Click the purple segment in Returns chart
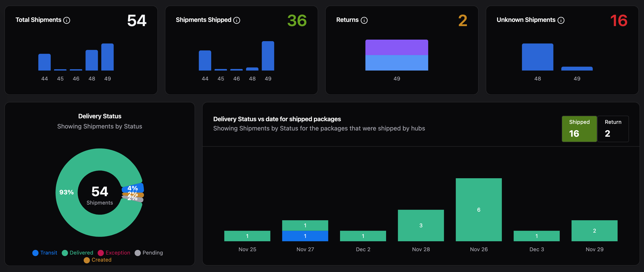 [396, 47]
